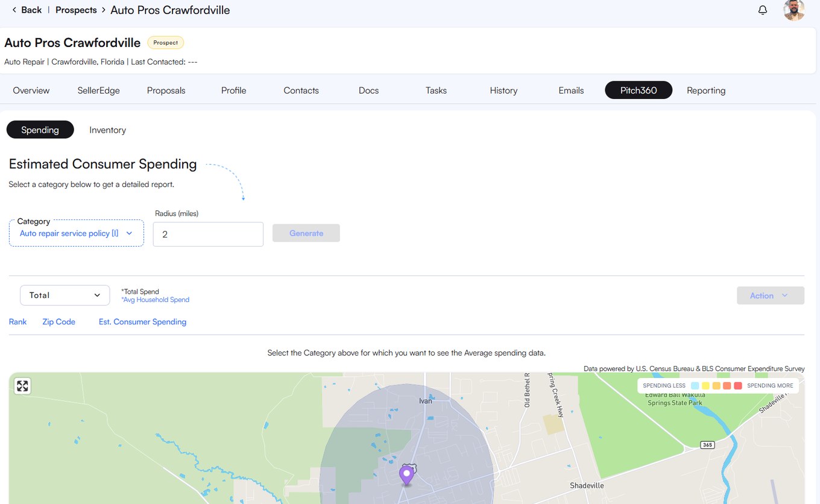
Task: Click the *Total Spend label
Action: point(140,292)
